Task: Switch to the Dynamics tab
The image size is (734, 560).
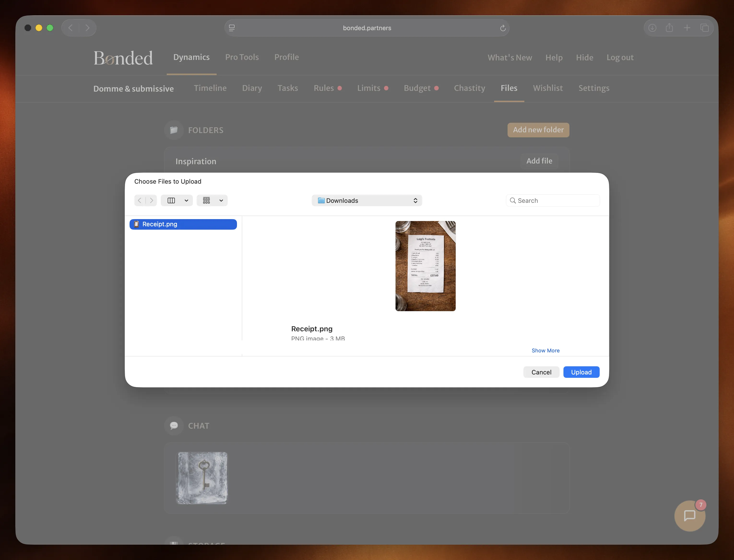Action: 191,57
